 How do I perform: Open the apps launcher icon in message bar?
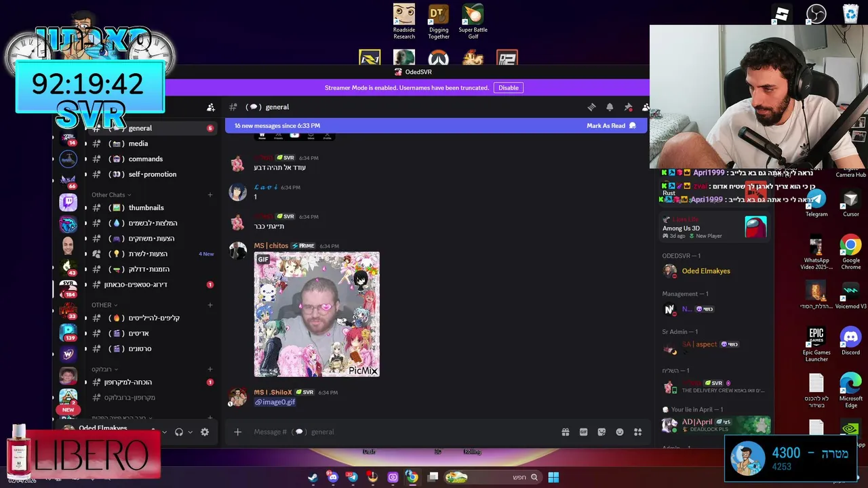point(637,432)
